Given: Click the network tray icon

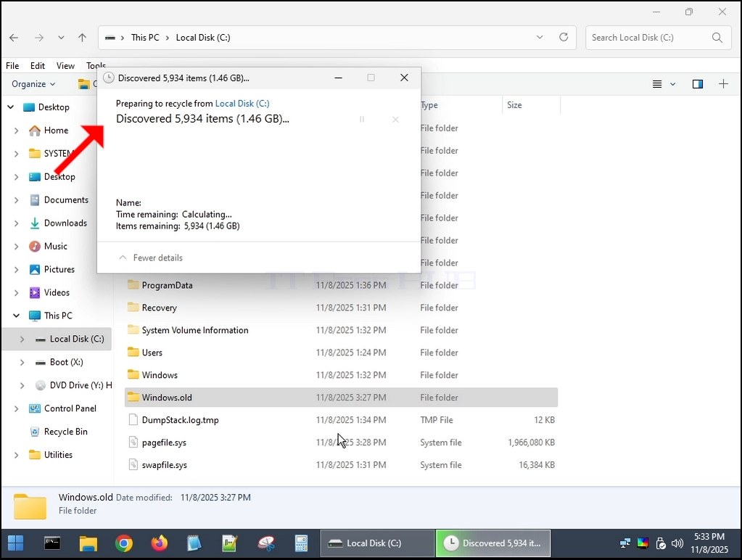Looking at the screenshot, I should [x=624, y=543].
